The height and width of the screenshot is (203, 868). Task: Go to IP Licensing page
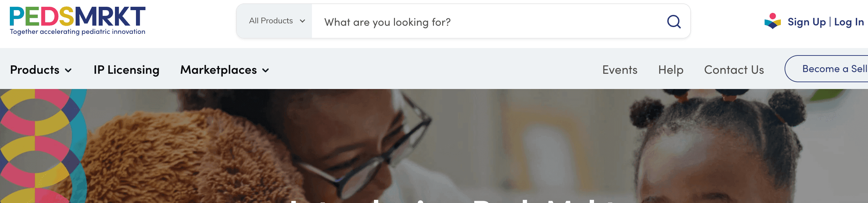(x=126, y=70)
